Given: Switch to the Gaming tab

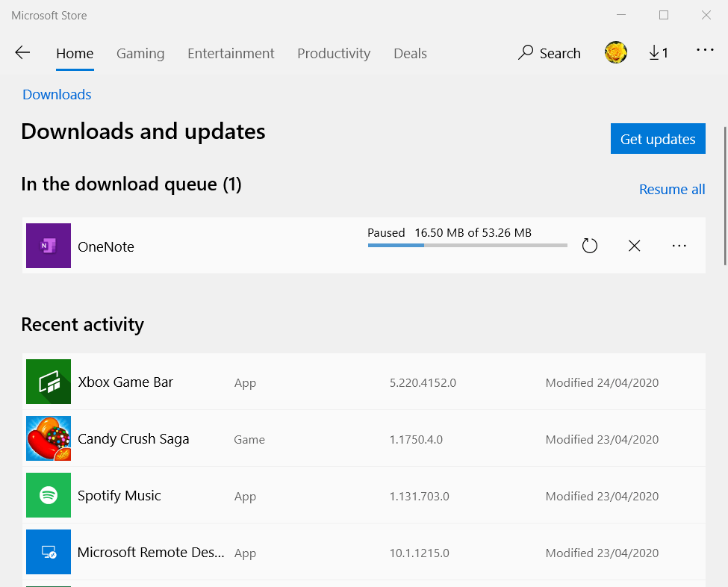Looking at the screenshot, I should 140,54.
